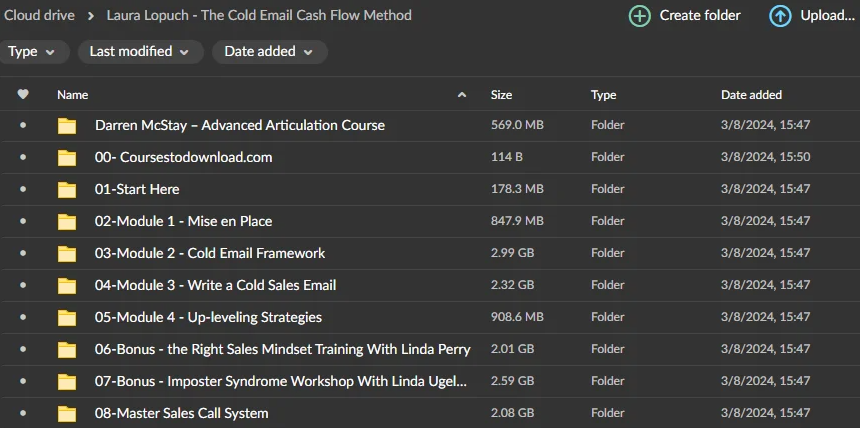The height and width of the screenshot is (428, 860).
Task: Go to Cloud drive breadcrumb
Action: click(x=38, y=15)
